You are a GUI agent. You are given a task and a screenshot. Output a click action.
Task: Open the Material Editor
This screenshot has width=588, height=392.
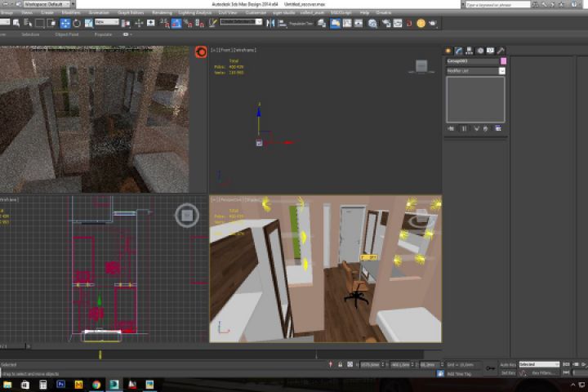pos(372,24)
